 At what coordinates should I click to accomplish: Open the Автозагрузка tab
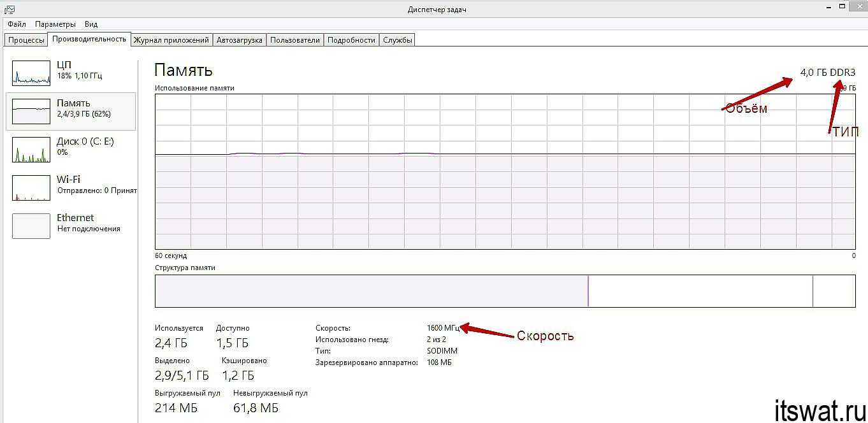coord(239,40)
